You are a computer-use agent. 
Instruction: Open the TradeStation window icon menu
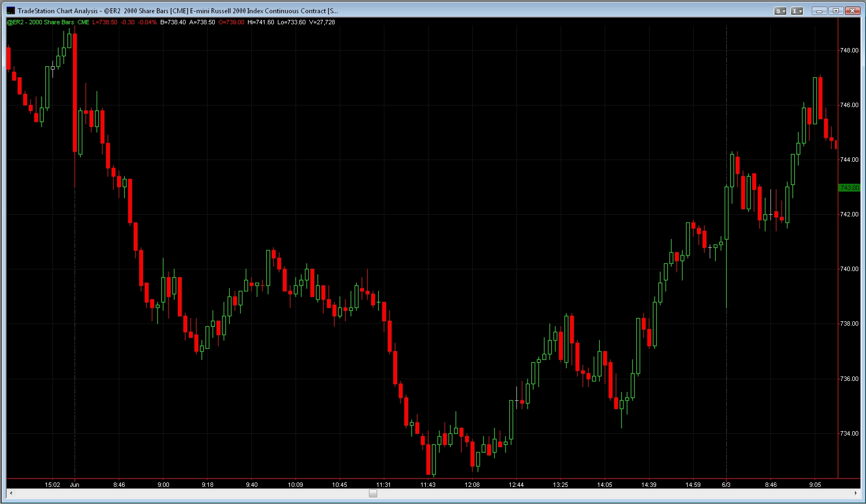click(x=10, y=10)
